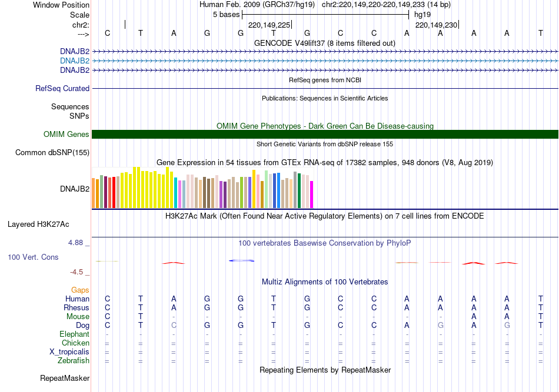The width and height of the screenshot is (559, 392).
Task: Click the Scale track label
Action: (79, 15)
